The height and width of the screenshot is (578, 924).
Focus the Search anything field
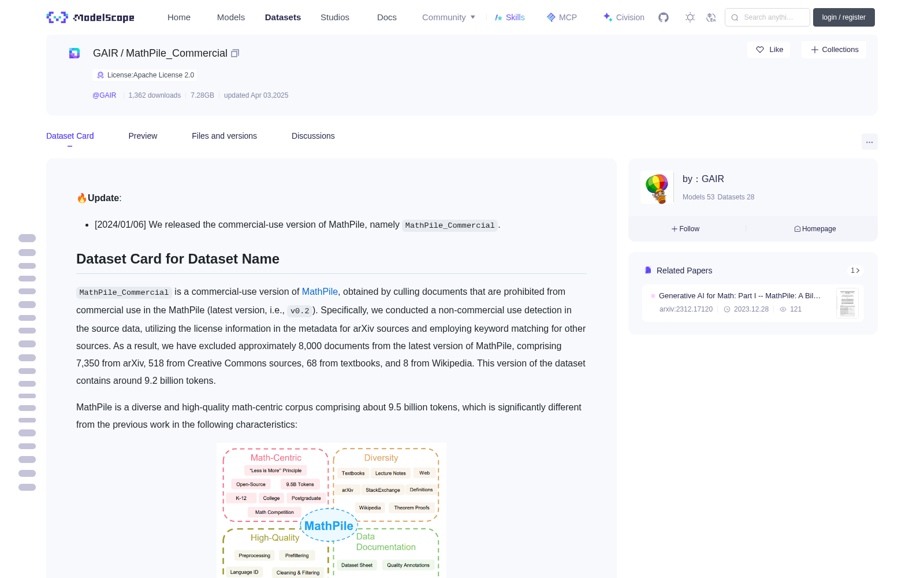pyautogui.click(x=767, y=17)
